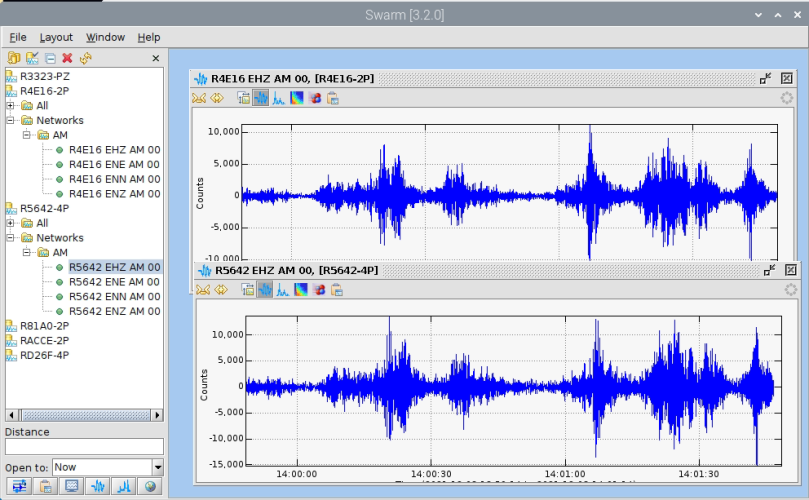Click the Distance input field
The height and width of the screenshot is (500, 809).
[x=84, y=447]
